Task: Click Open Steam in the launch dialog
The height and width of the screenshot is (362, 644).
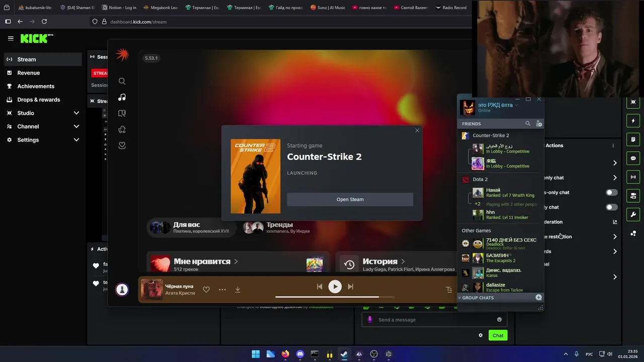Action: click(x=350, y=199)
